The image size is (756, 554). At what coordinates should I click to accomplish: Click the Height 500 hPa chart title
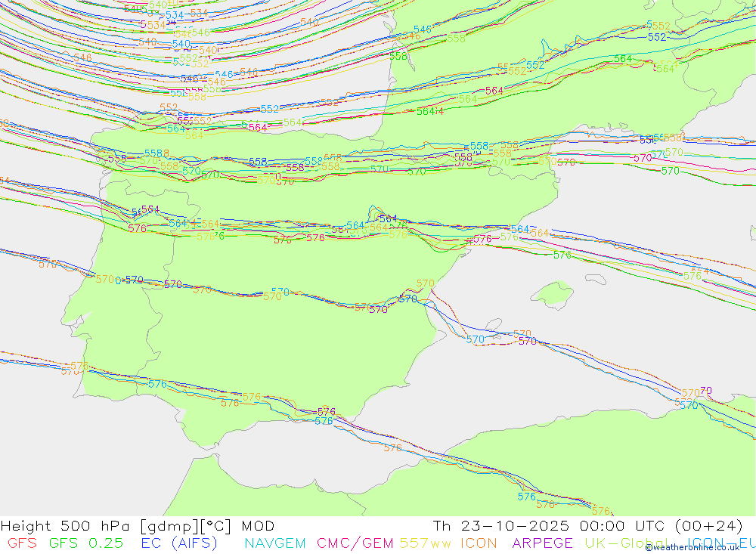pos(138,526)
